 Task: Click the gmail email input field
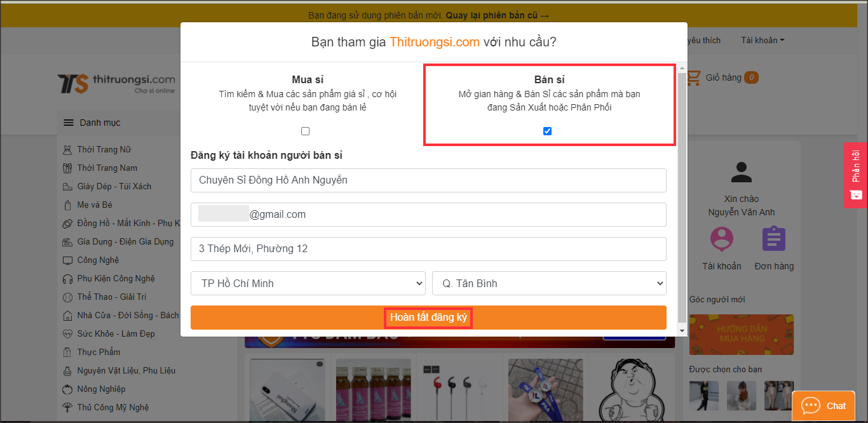[428, 215]
